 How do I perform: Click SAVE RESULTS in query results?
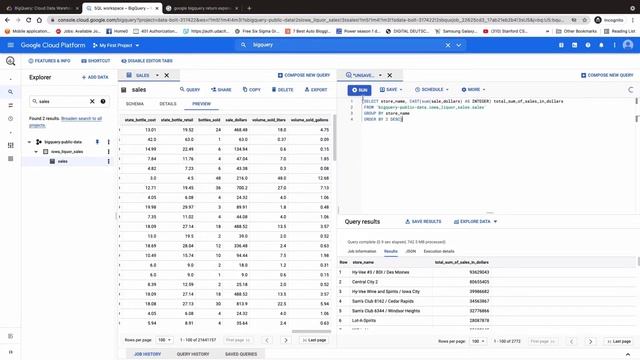tap(423, 222)
